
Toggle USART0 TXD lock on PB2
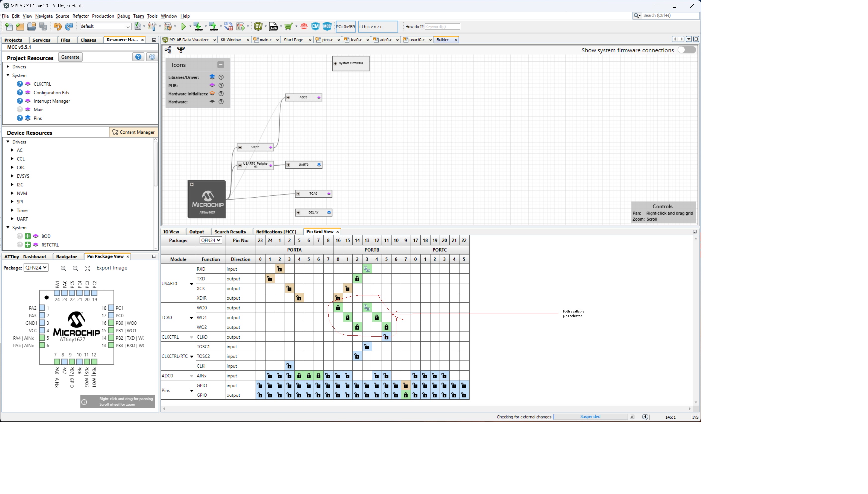tap(357, 279)
